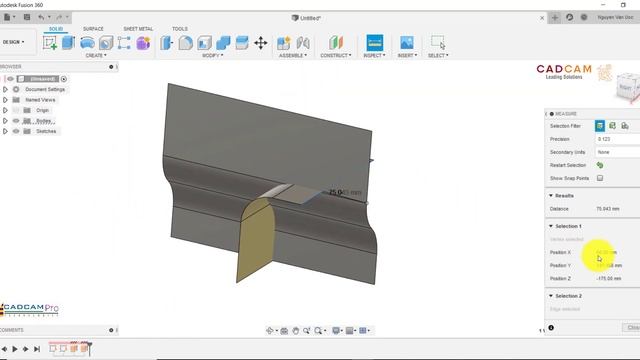Expand the Named Views node
This screenshot has width=640, height=360.
(5, 100)
